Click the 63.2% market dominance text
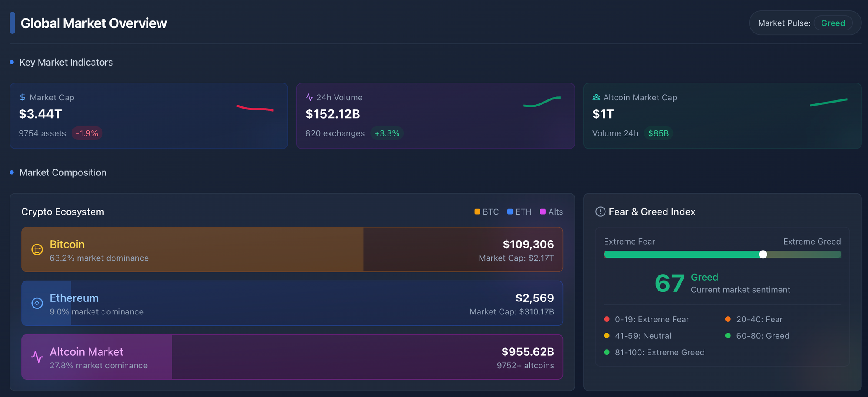Image resolution: width=868 pixels, height=397 pixels. click(x=99, y=258)
